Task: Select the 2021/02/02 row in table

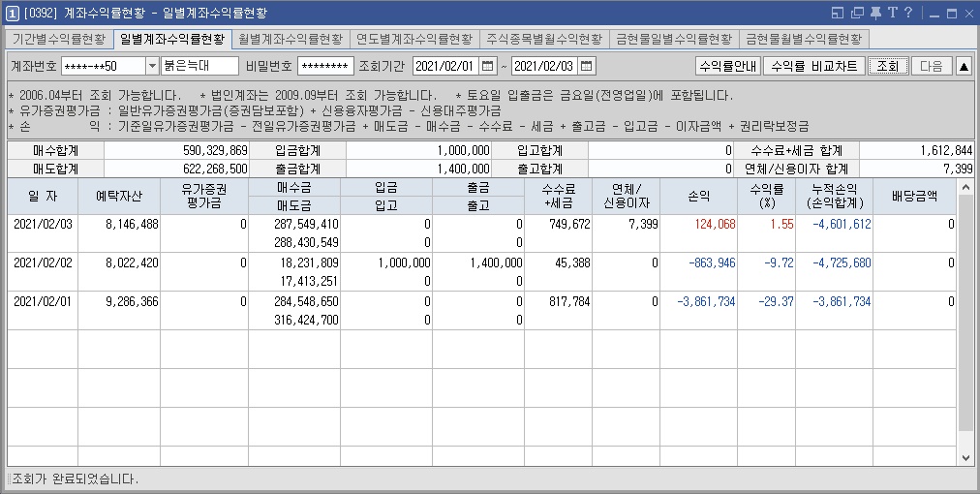Action: pyautogui.click(x=43, y=262)
